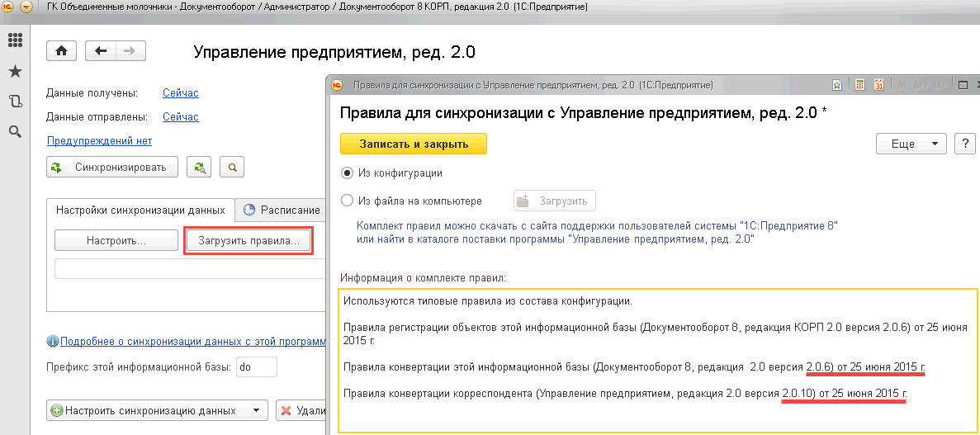Select the Из файла на компьютере option
980x435 pixels.
pyautogui.click(x=347, y=201)
